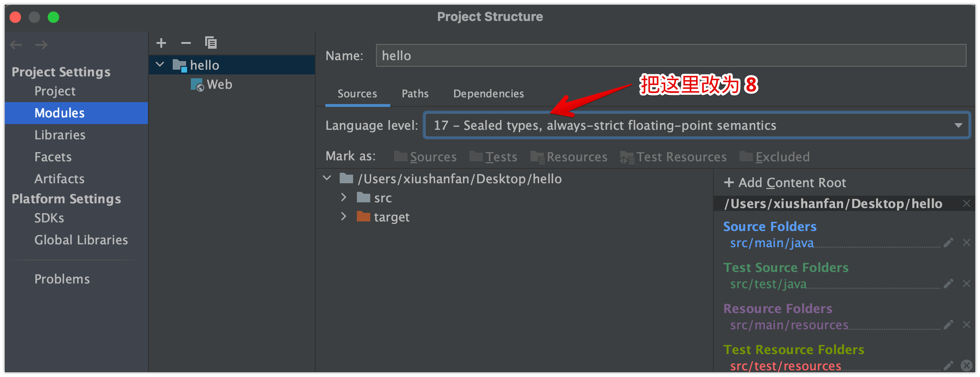Remove src/test/java test source folder
Screen dimensions: 980x377
[x=967, y=284]
